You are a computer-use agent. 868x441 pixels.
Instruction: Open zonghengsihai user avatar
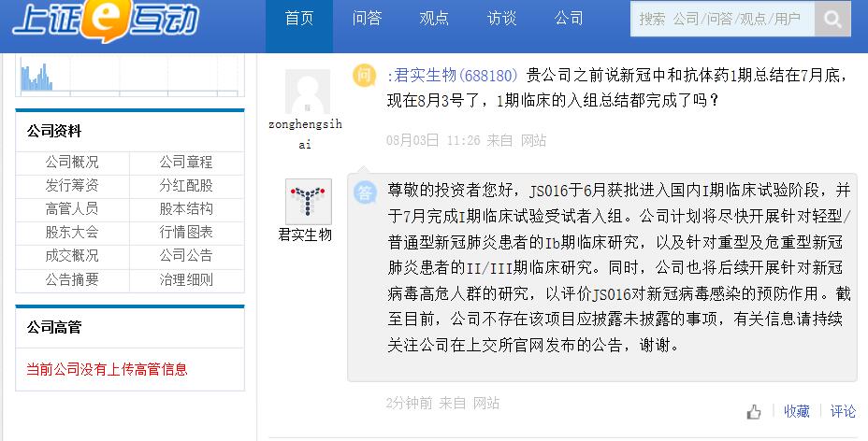(308, 92)
